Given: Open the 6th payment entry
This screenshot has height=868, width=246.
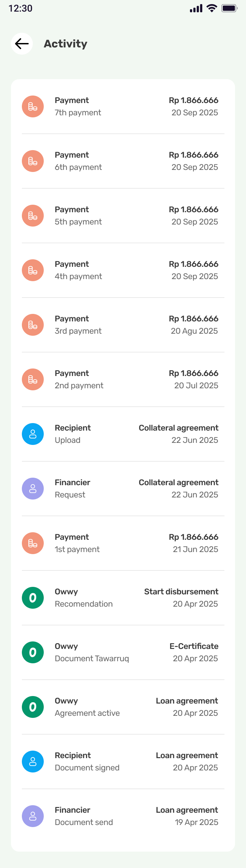Looking at the screenshot, I should point(123,161).
